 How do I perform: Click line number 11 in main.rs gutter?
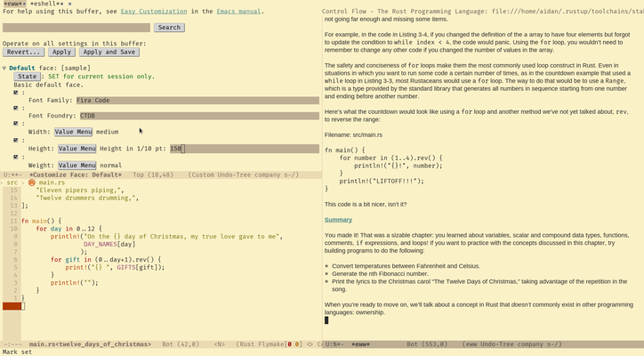pyautogui.click(x=13, y=221)
